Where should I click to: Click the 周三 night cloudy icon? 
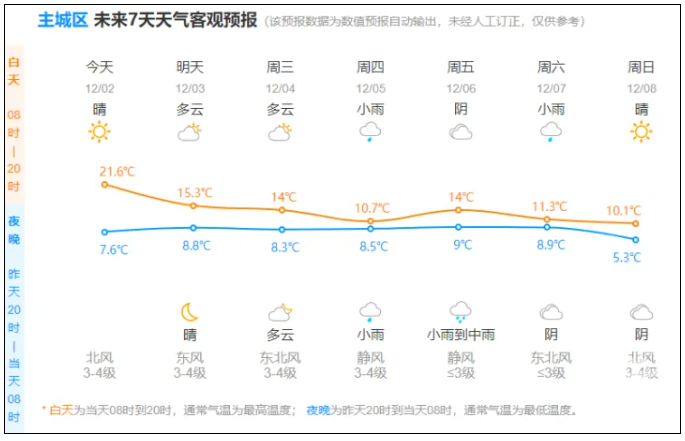(280, 312)
